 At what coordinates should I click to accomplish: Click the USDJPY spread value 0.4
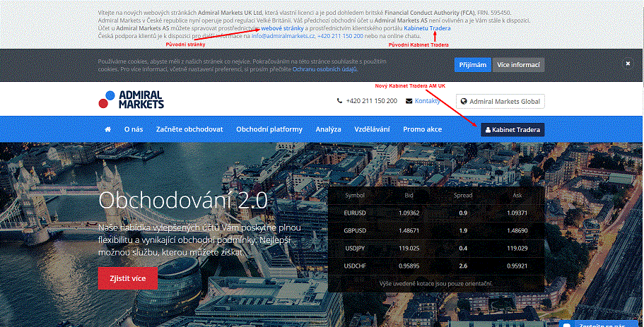pyautogui.click(x=463, y=248)
